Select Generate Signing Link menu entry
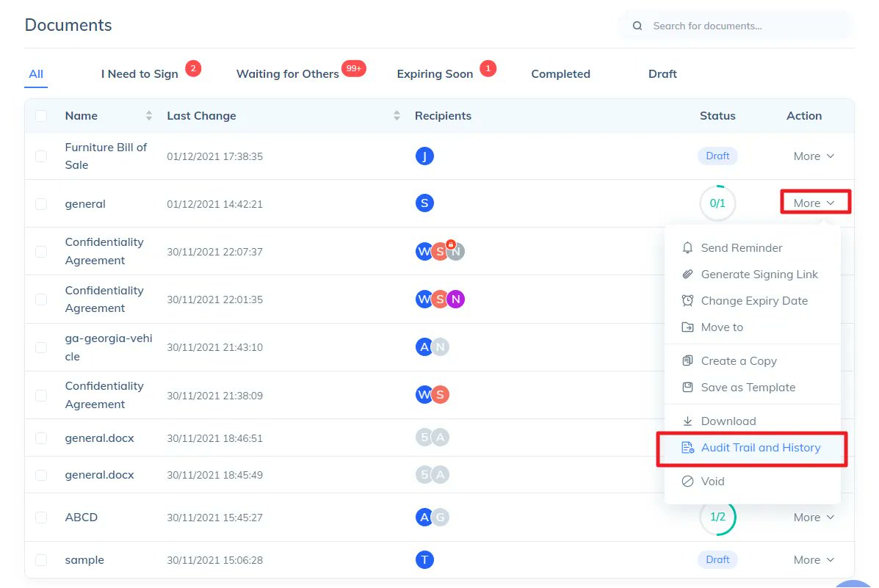Viewport: 879px width, 588px height. coord(752,274)
